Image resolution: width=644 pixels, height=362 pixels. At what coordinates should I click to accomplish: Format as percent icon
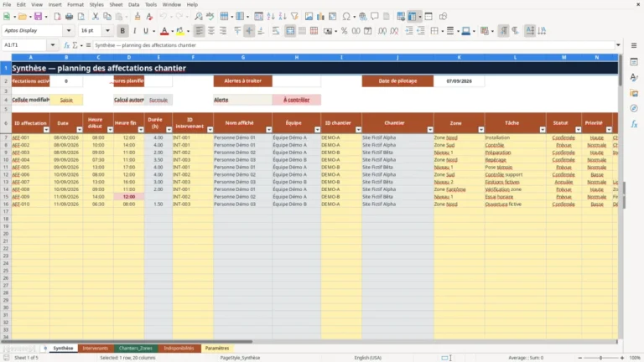pyautogui.click(x=344, y=31)
